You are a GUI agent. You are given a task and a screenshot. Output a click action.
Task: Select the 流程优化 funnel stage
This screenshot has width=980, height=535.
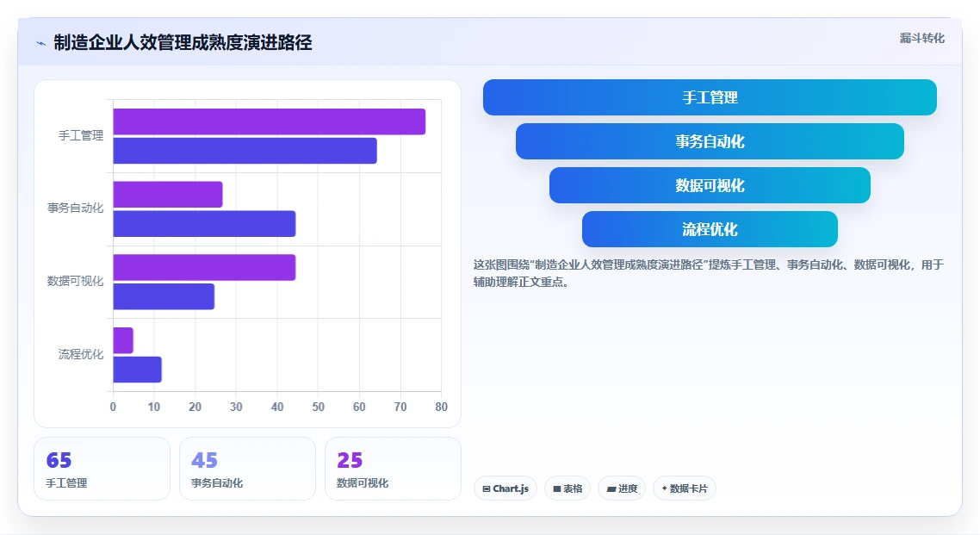point(710,229)
